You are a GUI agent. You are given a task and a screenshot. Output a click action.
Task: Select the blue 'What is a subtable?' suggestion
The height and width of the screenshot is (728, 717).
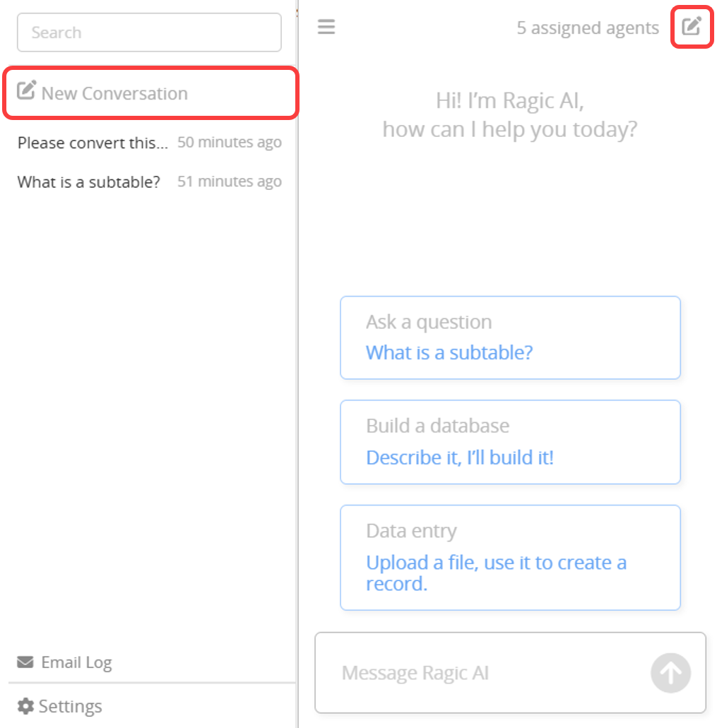point(449,352)
